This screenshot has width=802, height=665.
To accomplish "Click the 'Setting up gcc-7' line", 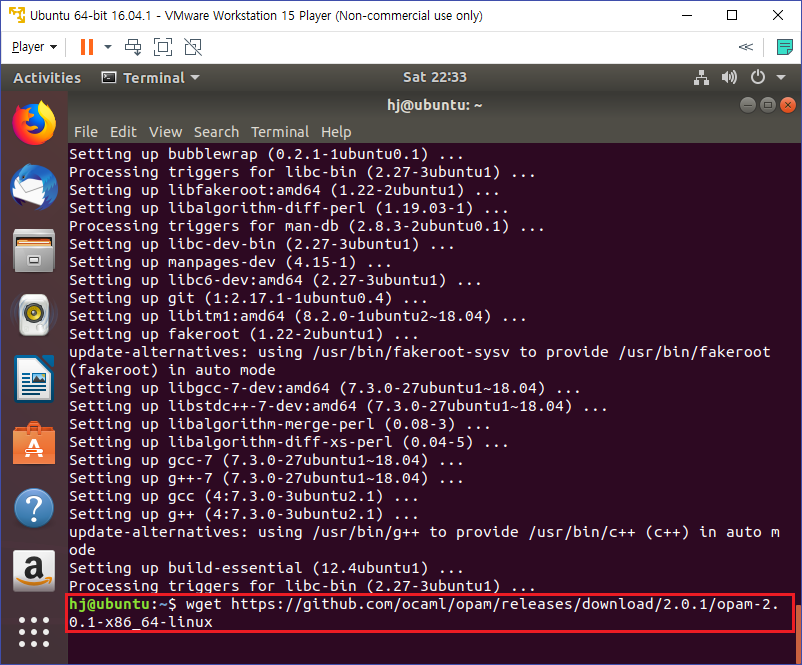I will tap(266, 460).
